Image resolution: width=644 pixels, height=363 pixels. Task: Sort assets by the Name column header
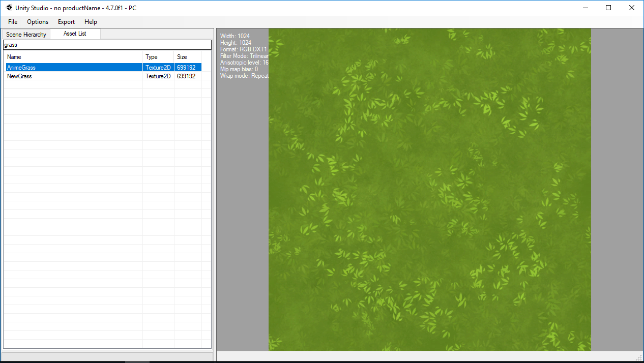coord(73,57)
